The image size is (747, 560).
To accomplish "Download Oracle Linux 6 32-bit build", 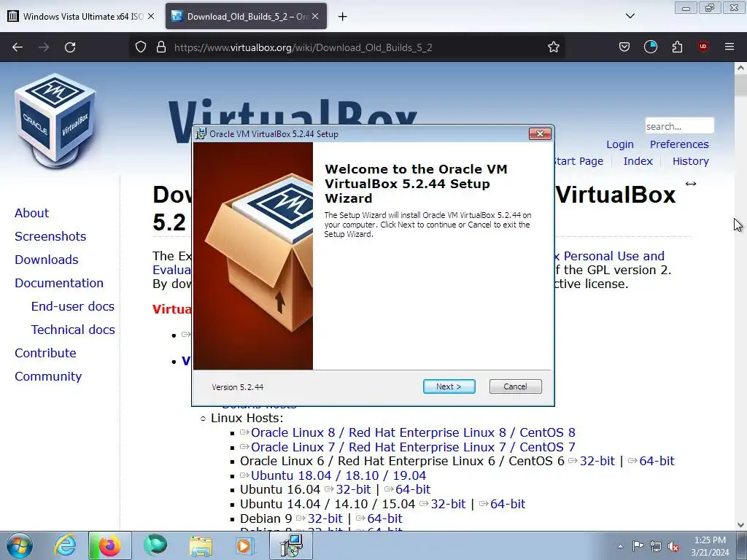I will [x=597, y=461].
